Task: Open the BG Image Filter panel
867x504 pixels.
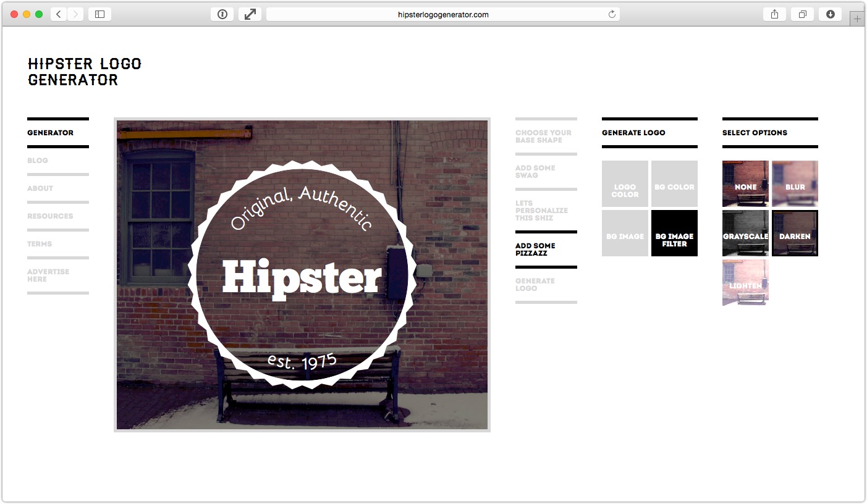Action: point(674,233)
